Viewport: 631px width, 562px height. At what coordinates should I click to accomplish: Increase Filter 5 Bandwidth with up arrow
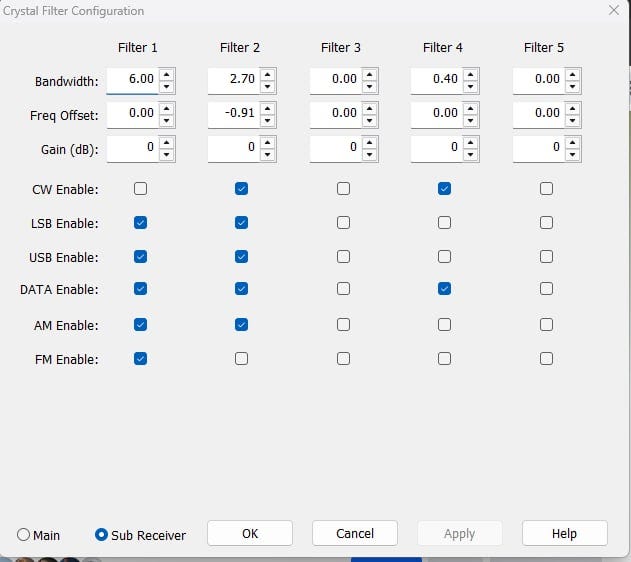tap(572, 74)
